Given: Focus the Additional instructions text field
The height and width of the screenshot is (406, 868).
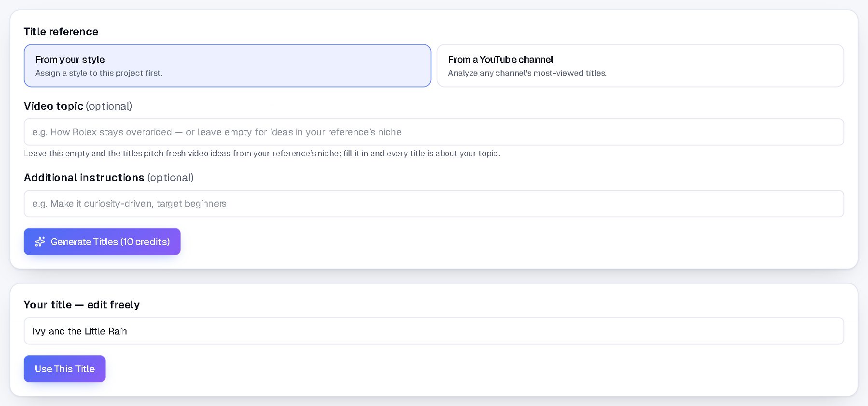Looking at the screenshot, I should [x=434, y=203].
